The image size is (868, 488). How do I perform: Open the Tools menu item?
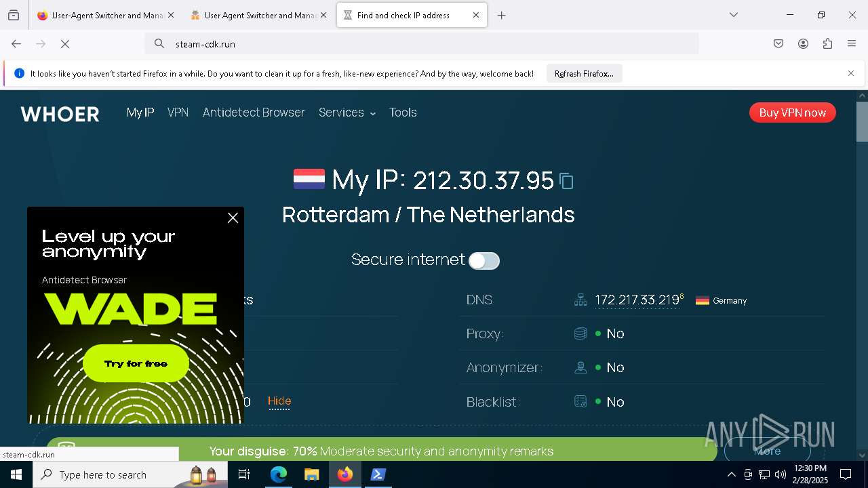[403, 113]
